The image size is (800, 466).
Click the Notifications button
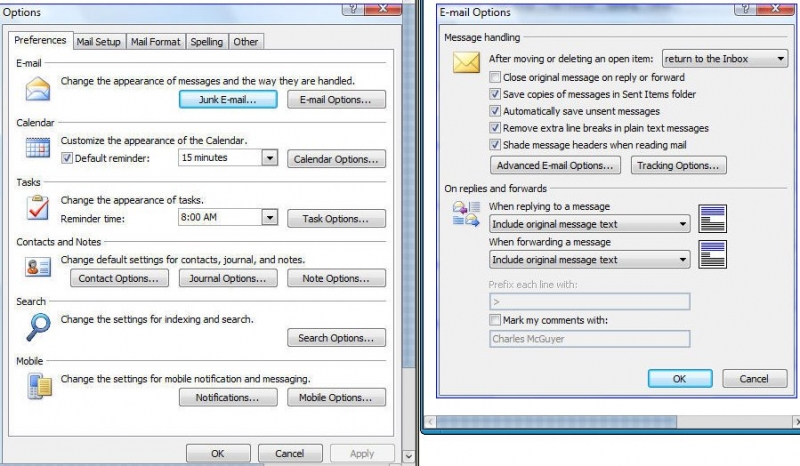[228, 398]
